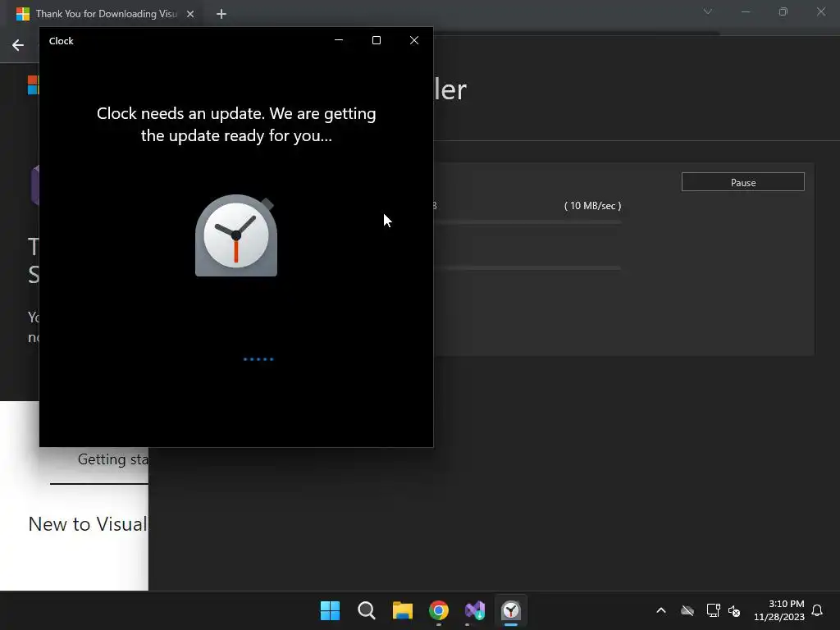
Task: Show hidden system tray icons
Action: pos(661,610)
